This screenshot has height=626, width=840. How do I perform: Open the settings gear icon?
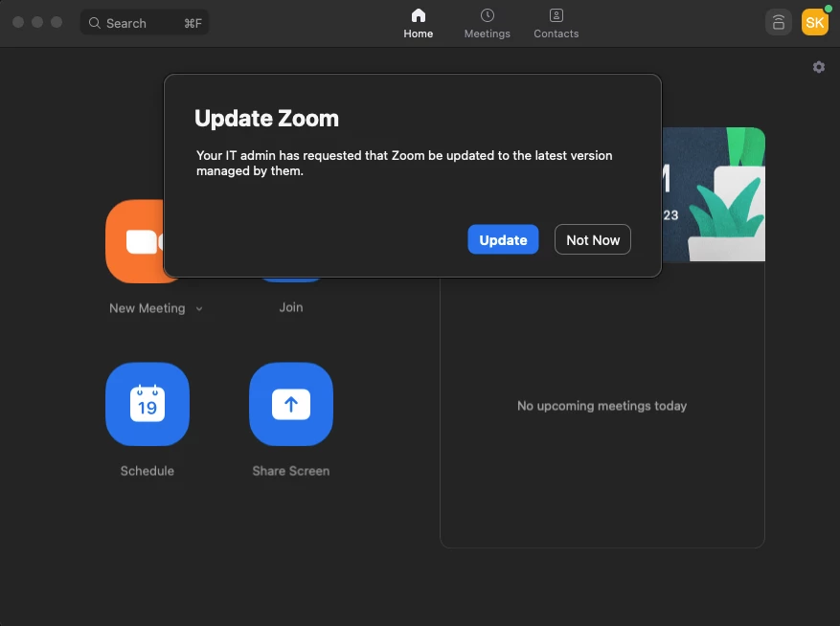pyautogui.click(x=818, y=67)
